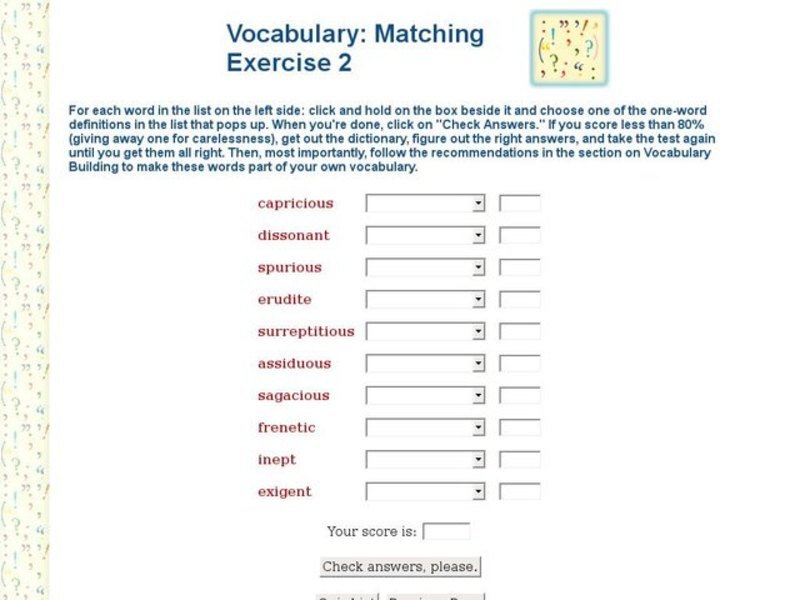Click the punctuation marks logo image
800x600 pixels.
[568, 47]
